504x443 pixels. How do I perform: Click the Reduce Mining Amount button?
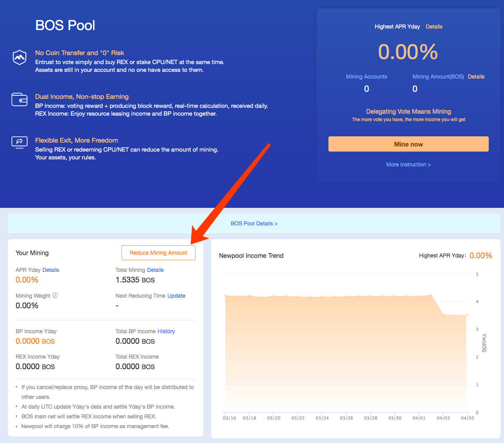tap(158, 253)
